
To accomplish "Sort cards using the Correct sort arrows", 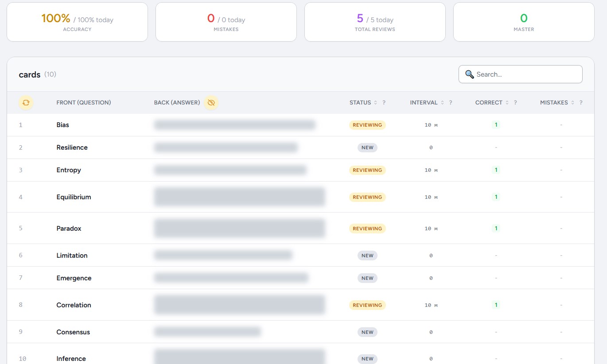I will click(507, 103).
